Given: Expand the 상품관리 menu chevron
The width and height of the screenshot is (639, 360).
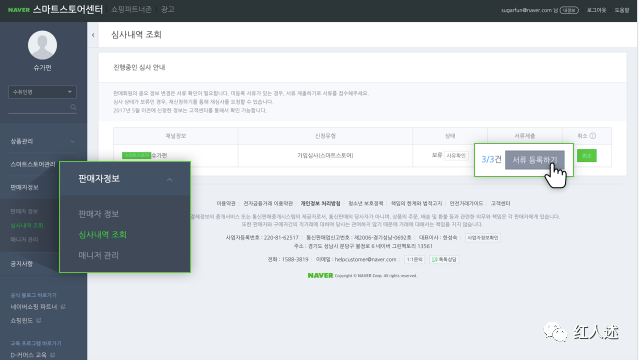Looking at the screenshot, I should (x=73, y=141).
